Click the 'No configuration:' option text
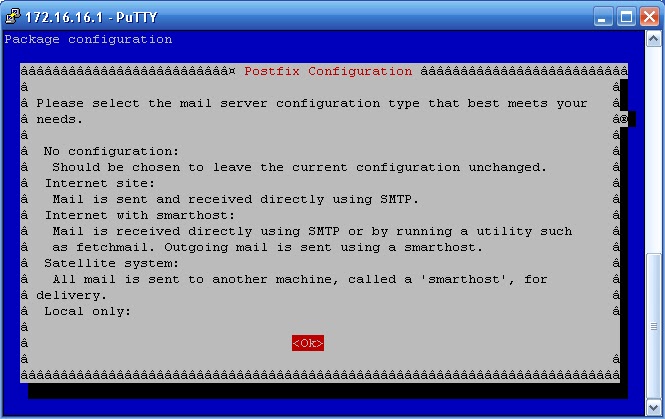This screenshot has width=665, height=419. [x=111, y=151]
